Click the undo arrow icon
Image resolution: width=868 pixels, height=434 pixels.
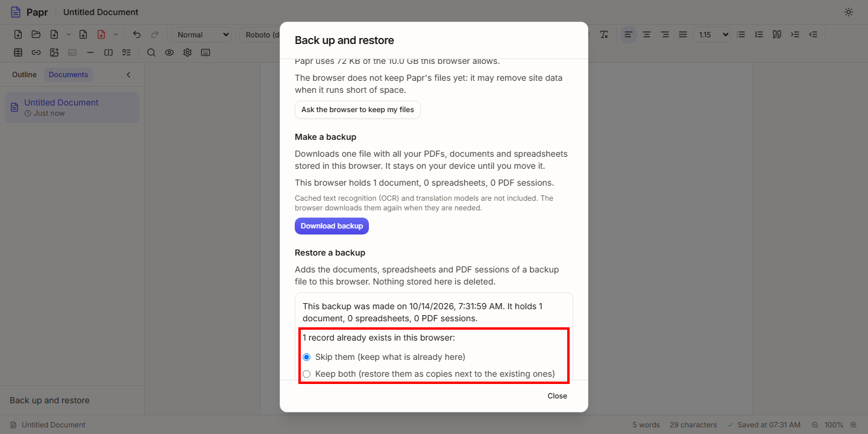click(137, 34)
